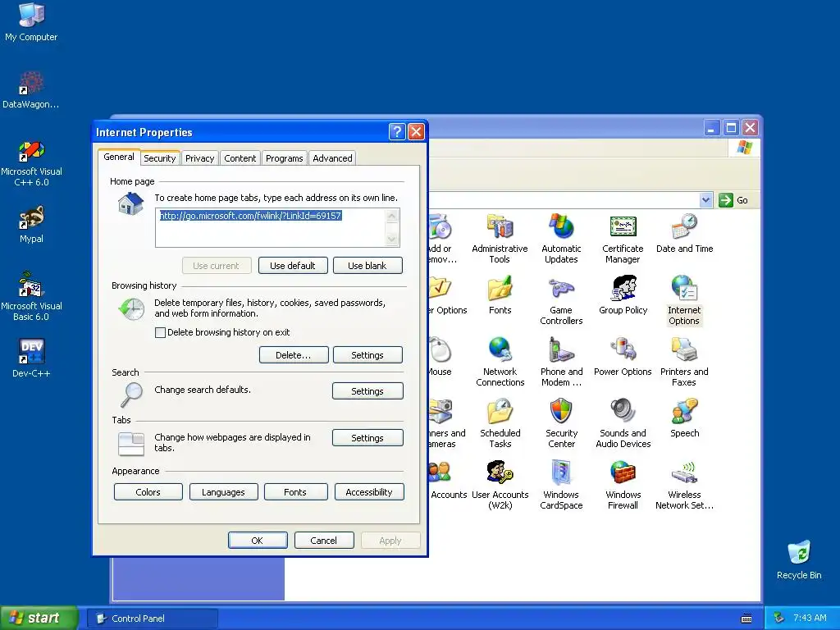The height and width of the screenshot is (630, 840).
Task: Open Windows Firewall icon
Action: [623, 485]
